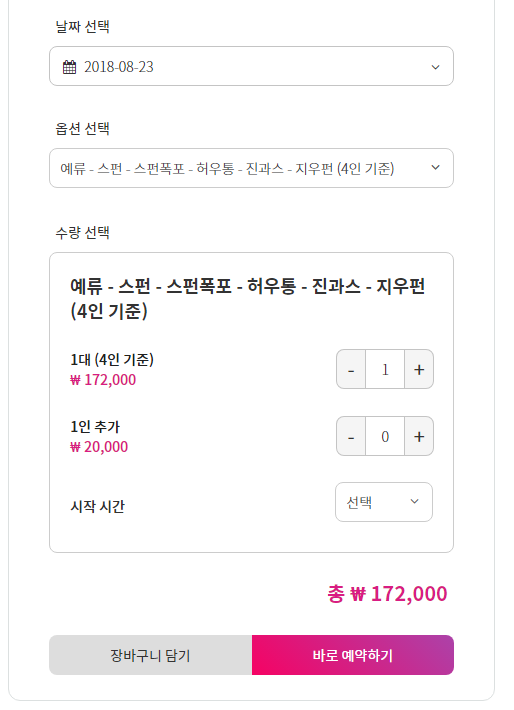Click the ₩ 172,000 unit price text
This screenshot has height=710, width=514.
(103, 380)
